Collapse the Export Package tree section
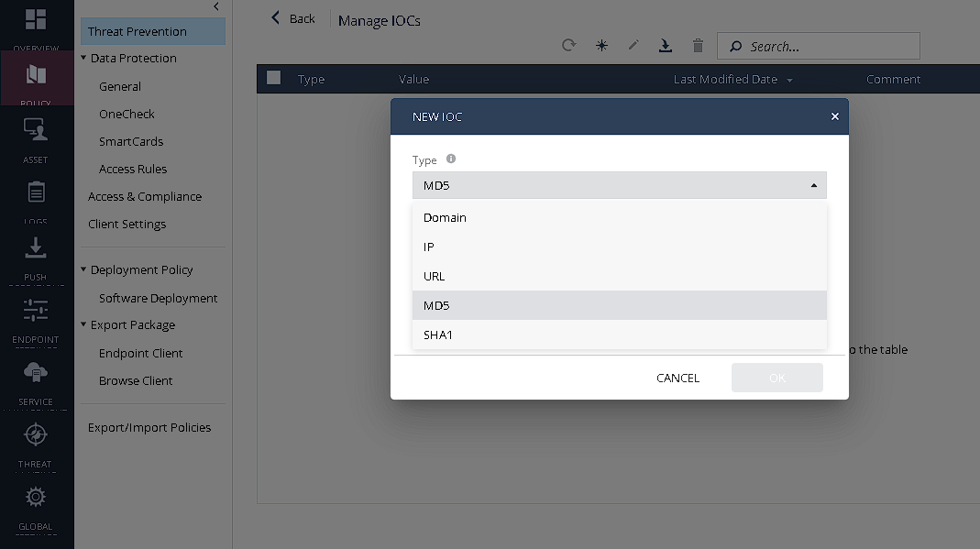Screen dimensions: 980x549 click(83, 324)
